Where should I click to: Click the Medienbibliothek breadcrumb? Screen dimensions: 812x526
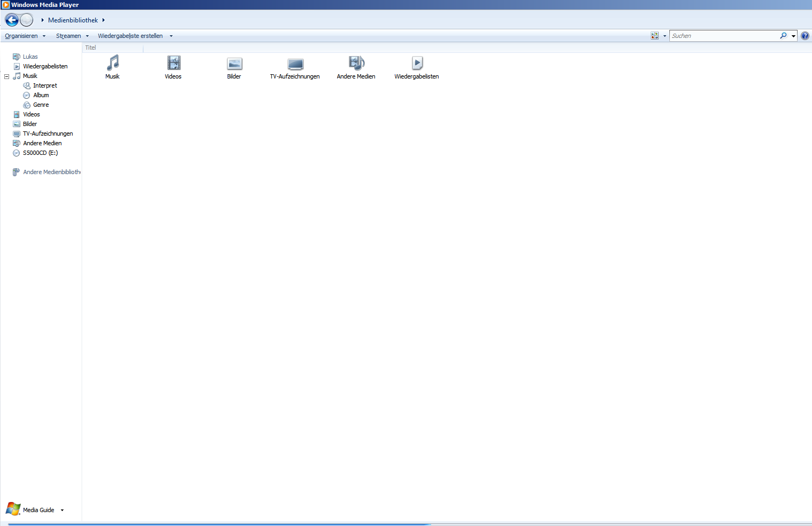click(73, 20)
